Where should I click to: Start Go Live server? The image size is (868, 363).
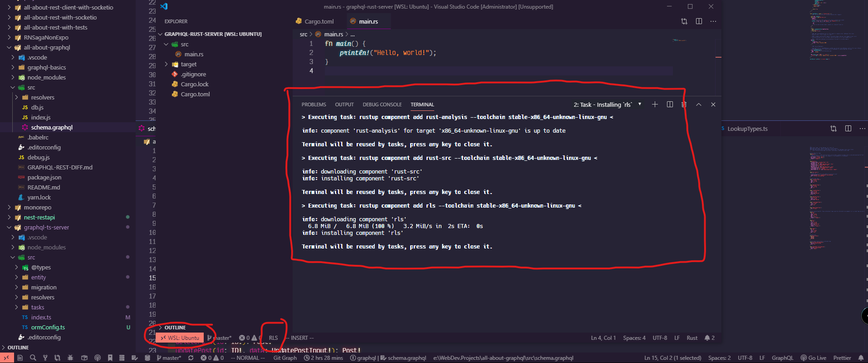(814, 358)
